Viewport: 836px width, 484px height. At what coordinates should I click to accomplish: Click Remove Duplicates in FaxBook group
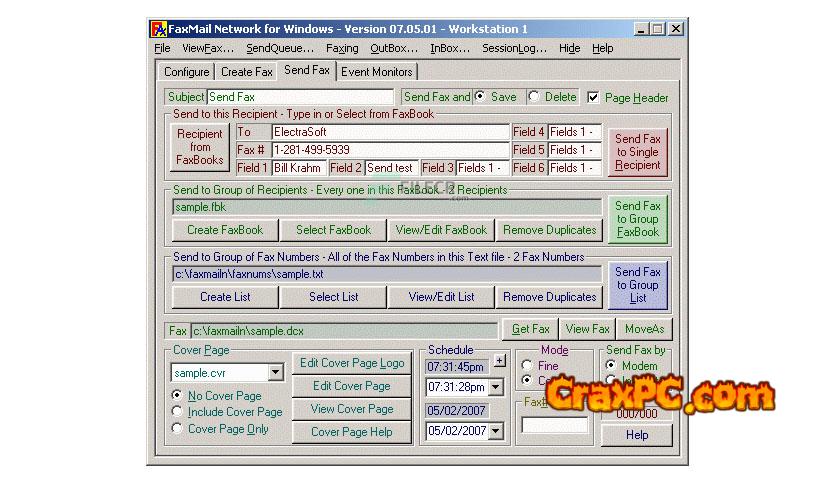coord(549,230)
